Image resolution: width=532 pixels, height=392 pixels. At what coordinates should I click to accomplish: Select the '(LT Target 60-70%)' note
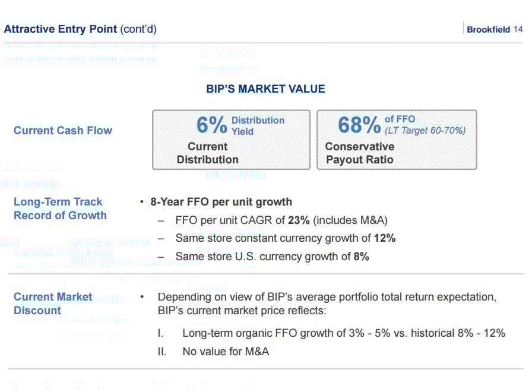[425, 131]
